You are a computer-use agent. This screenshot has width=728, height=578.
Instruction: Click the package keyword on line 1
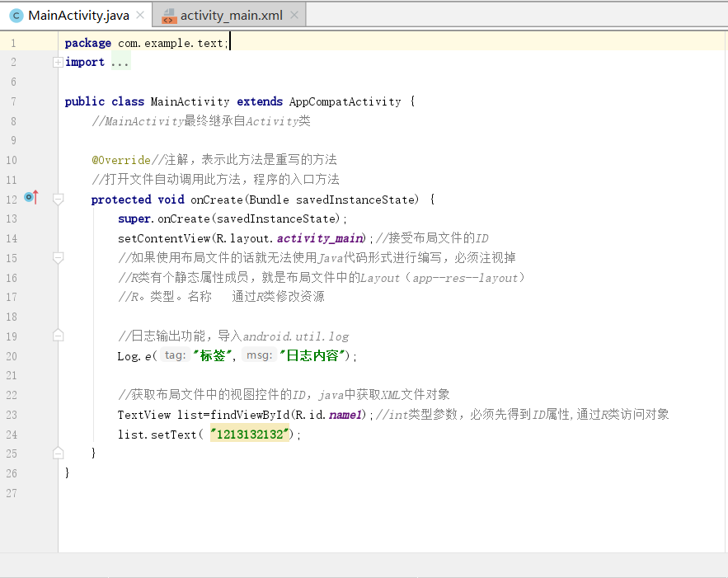87,43
